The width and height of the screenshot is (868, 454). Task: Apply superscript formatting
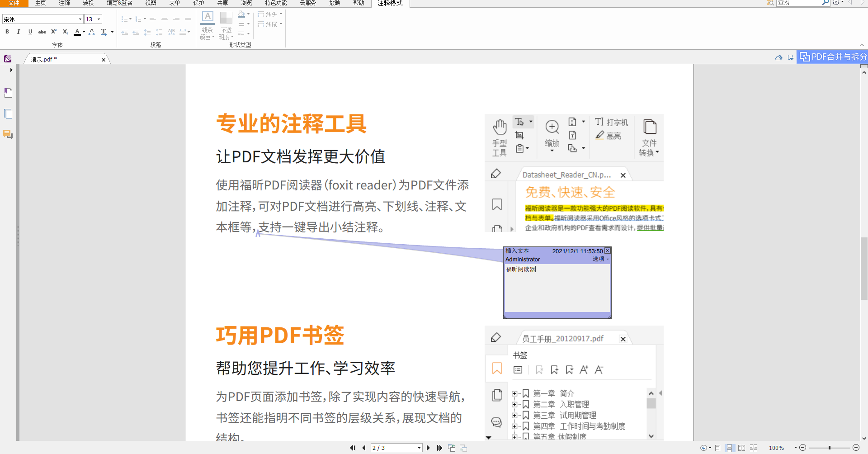click(x=54, y=32)
